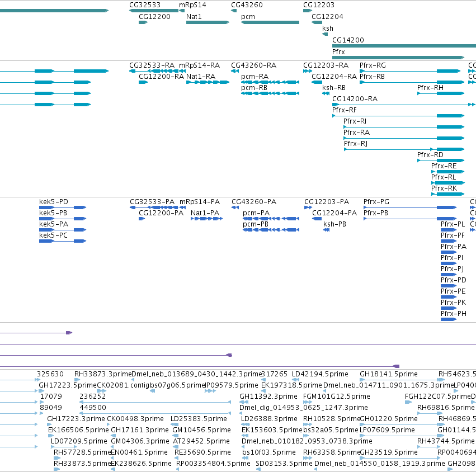Image resolution: width=476 pixels, height=472 pixels.
Task: Click the LD25383.5prime EST label
Action: click(x=199, y=419)
